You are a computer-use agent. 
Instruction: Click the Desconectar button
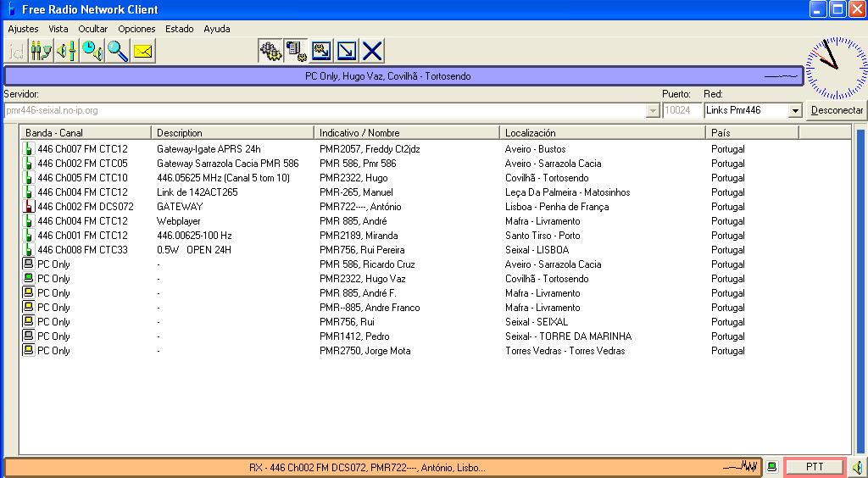click(x=837, y=110)
